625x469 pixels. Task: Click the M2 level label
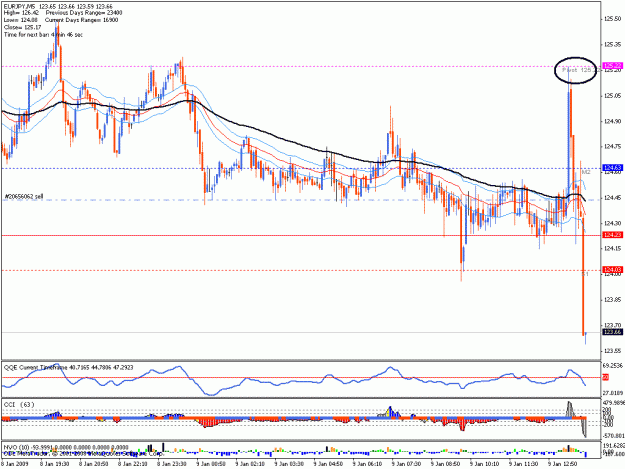coord(586,173)
